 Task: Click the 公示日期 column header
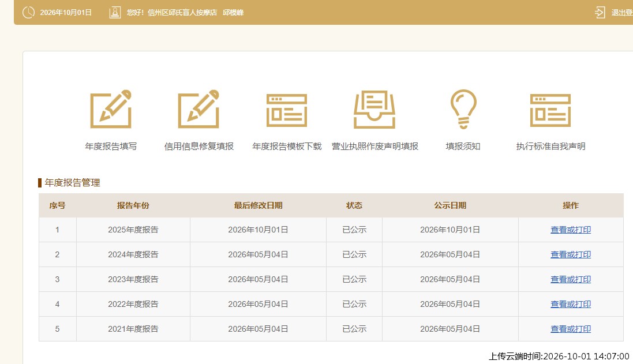[450, 205]
